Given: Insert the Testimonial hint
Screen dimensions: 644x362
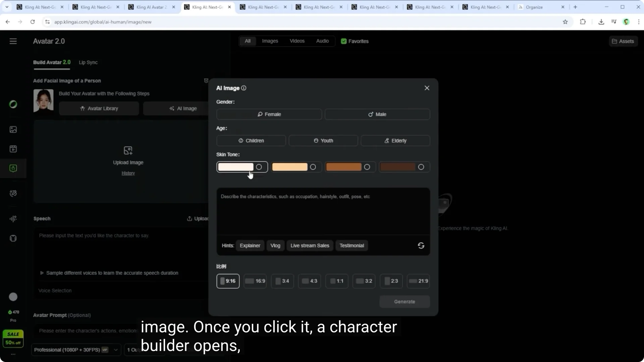Looking at the screenshot, I should click(352, 246).
